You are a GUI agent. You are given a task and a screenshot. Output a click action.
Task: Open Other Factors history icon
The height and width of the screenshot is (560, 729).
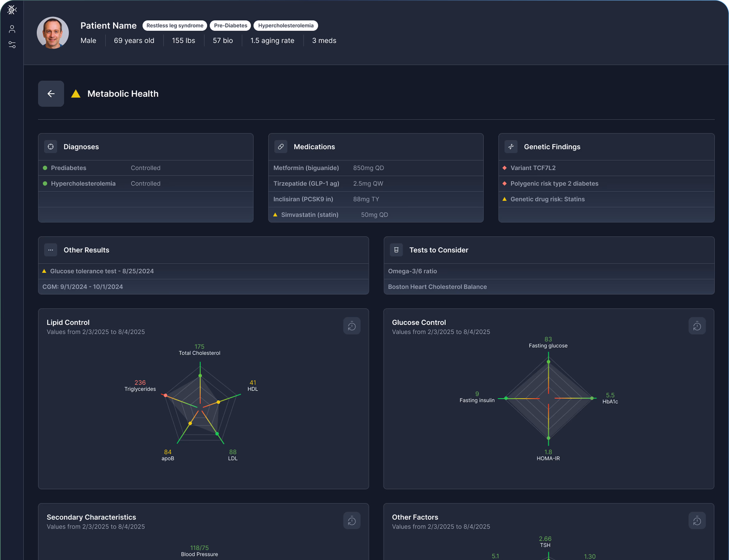tap(697, 520)
